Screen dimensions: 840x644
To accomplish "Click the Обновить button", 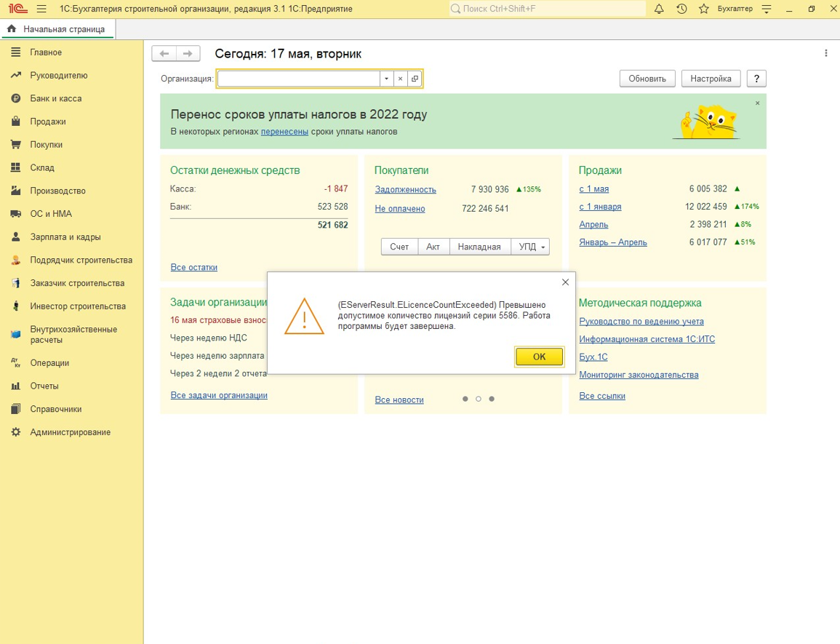I will (x=647, y=79).
